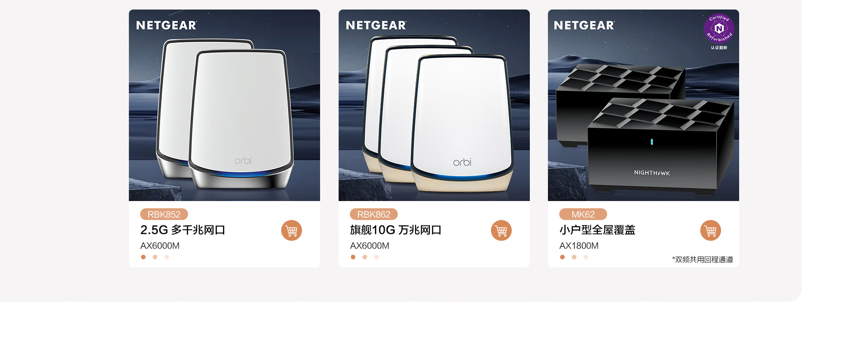
Task: Click NETGEAR logo on the RBK862 card
Action: click(376, 25)
